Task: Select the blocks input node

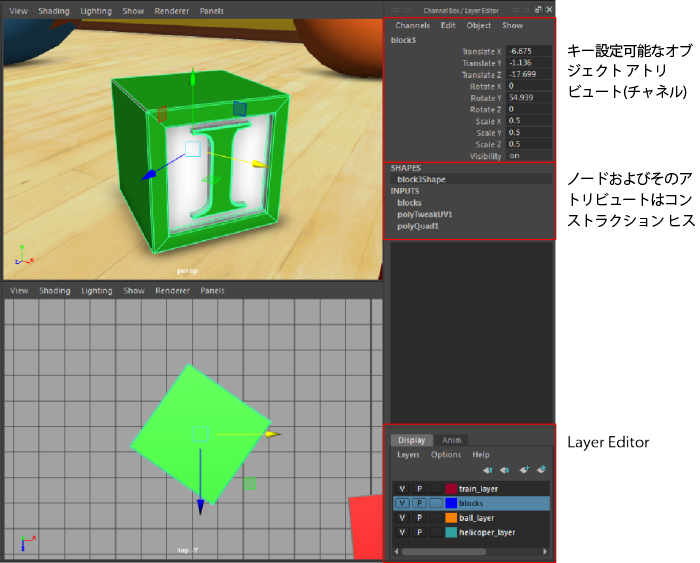Action: coord(409,203)
